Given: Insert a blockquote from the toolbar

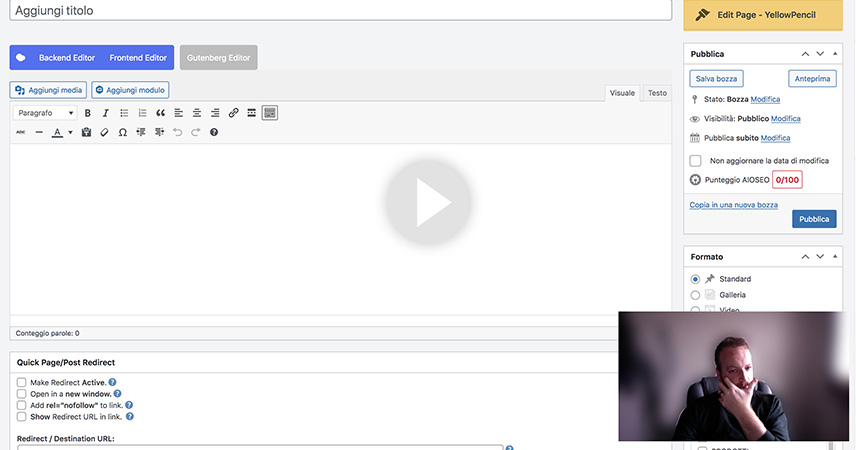Looking at the screenshot, I should tap(160, 113).
